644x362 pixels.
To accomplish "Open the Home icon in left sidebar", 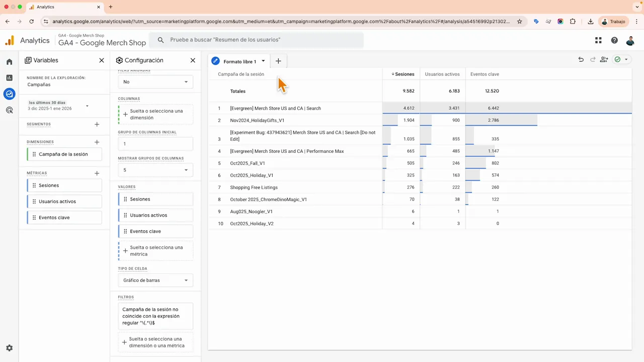I will tap(9, 62).
